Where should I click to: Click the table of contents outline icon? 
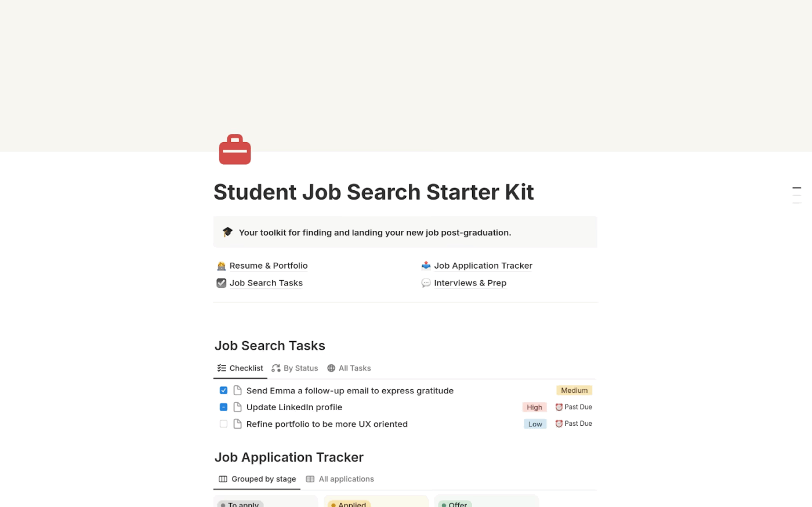coord(797,195)
